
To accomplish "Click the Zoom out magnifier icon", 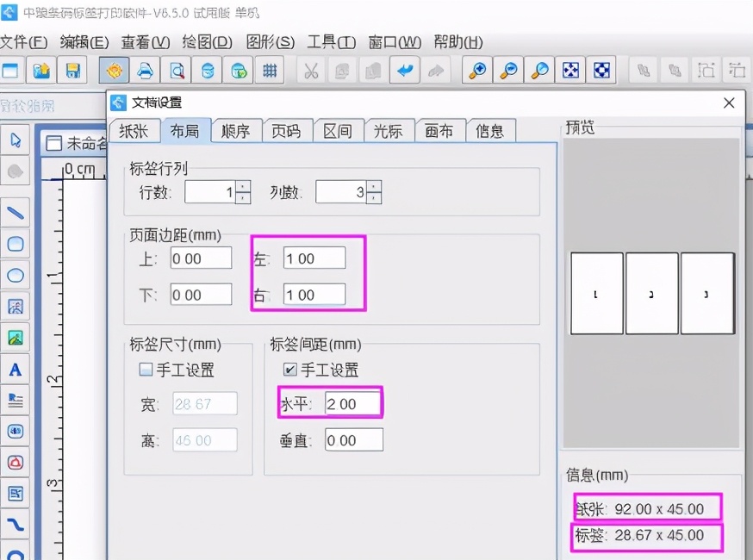I will click(508, 71).
